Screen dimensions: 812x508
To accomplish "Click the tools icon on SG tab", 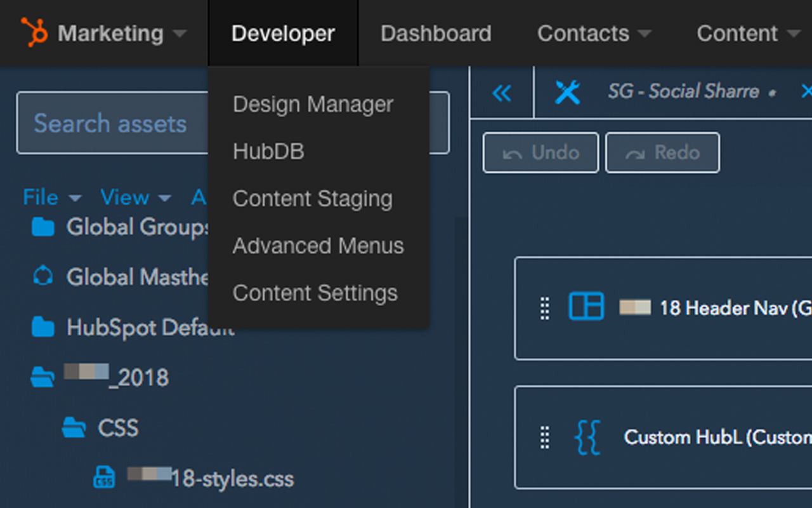I will [568, 93].
